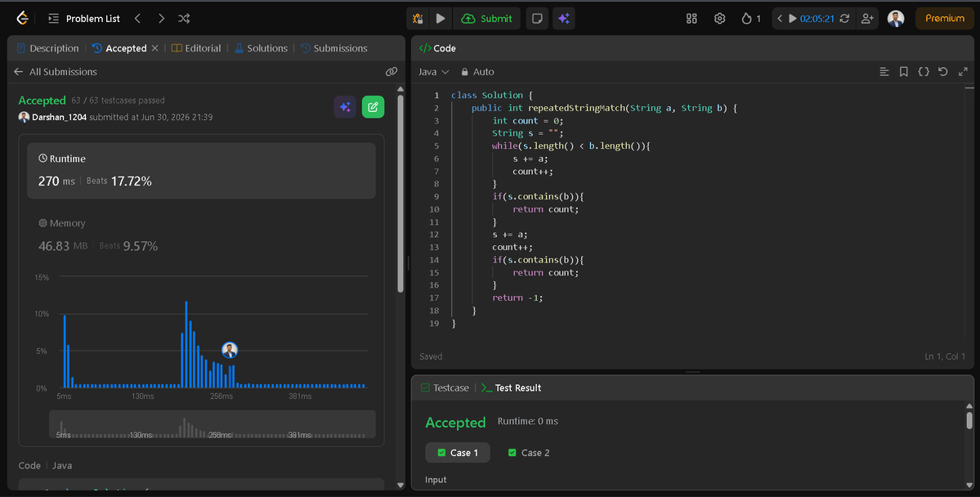Open the settings gear icon
This screenshot has width=980, height=497.
pos(719,19)
